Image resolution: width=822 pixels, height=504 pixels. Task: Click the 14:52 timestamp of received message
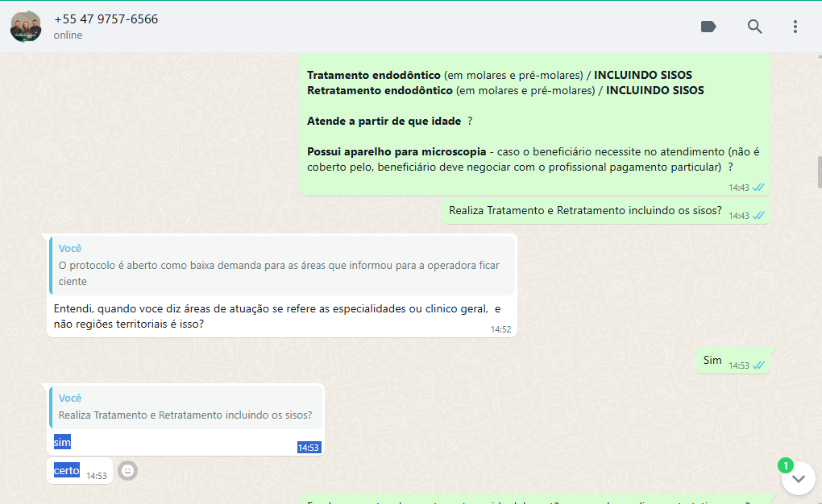pos(500,329)
